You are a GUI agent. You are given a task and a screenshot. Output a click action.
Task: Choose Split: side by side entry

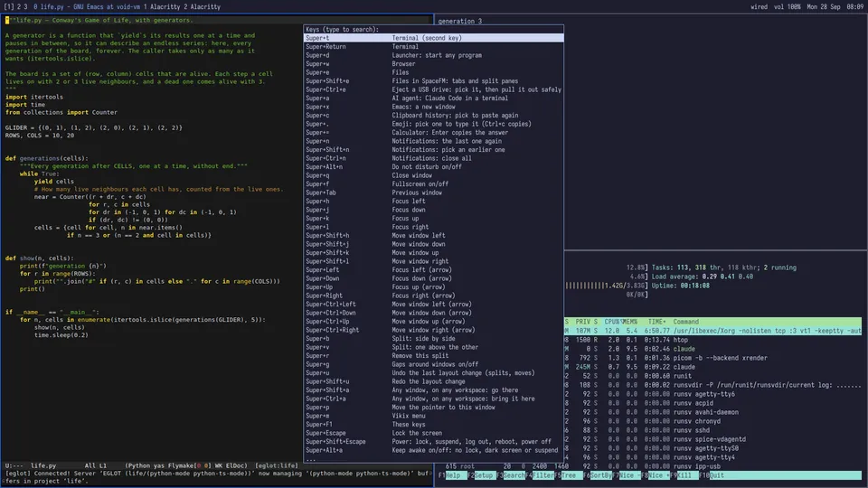tap(433, 339)
